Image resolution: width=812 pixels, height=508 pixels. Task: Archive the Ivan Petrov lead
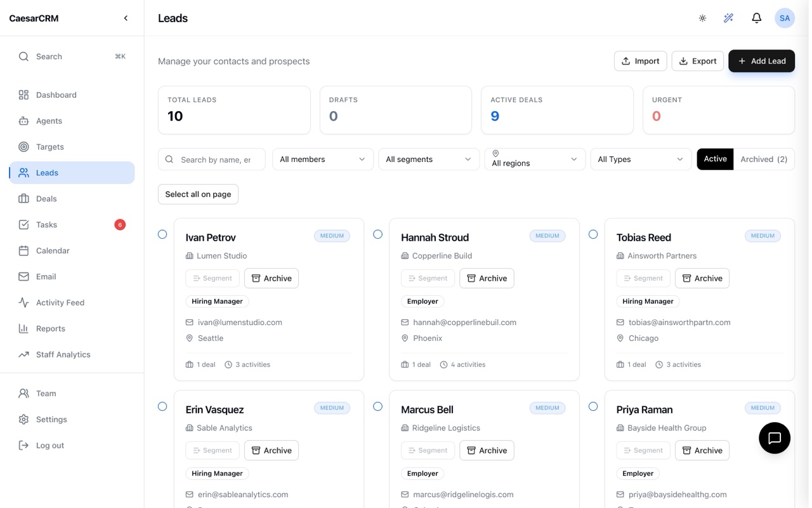click(x=272, y=278)
